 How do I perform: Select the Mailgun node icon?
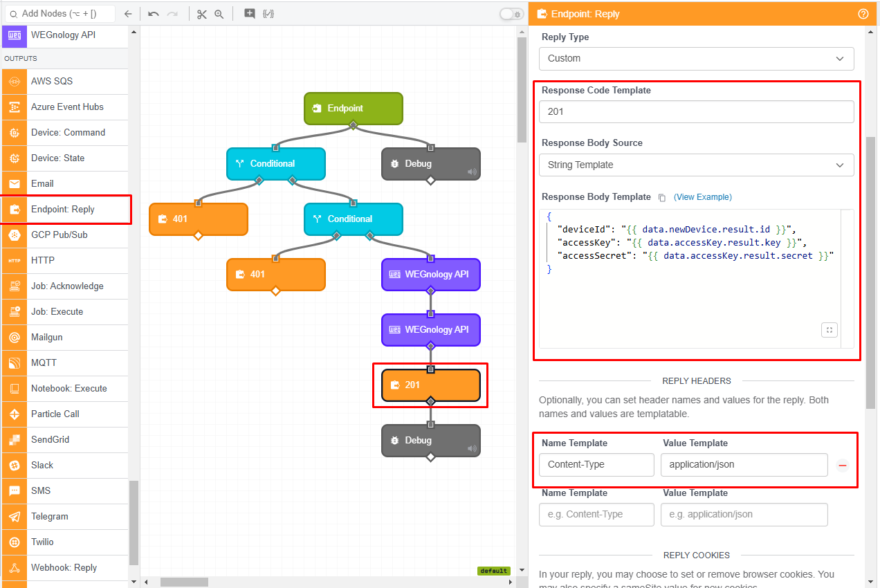tap(15, 338)
